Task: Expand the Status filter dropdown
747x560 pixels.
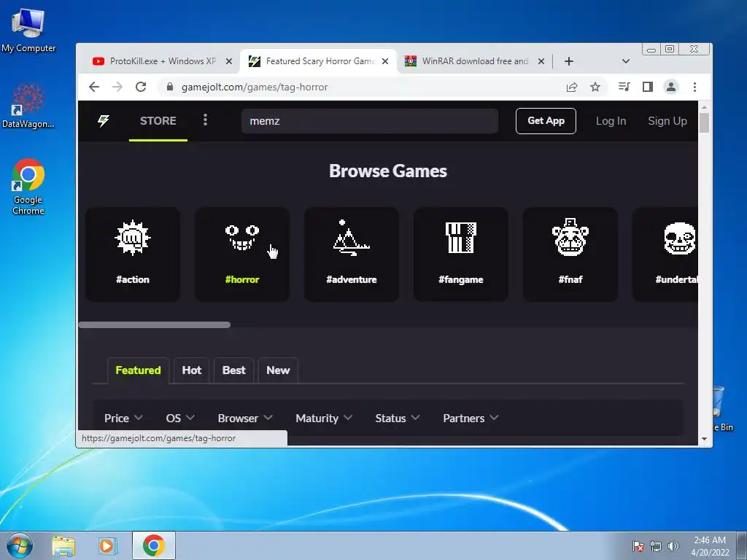Action: coord(398,418)
